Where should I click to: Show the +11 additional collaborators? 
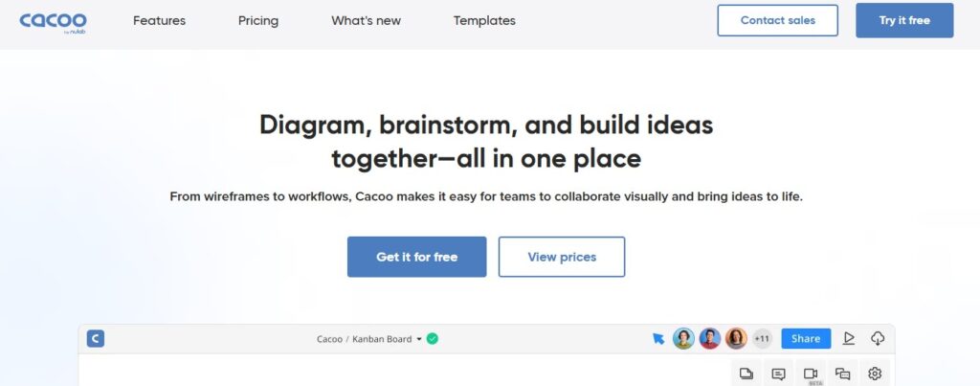[x=762, y=338]
